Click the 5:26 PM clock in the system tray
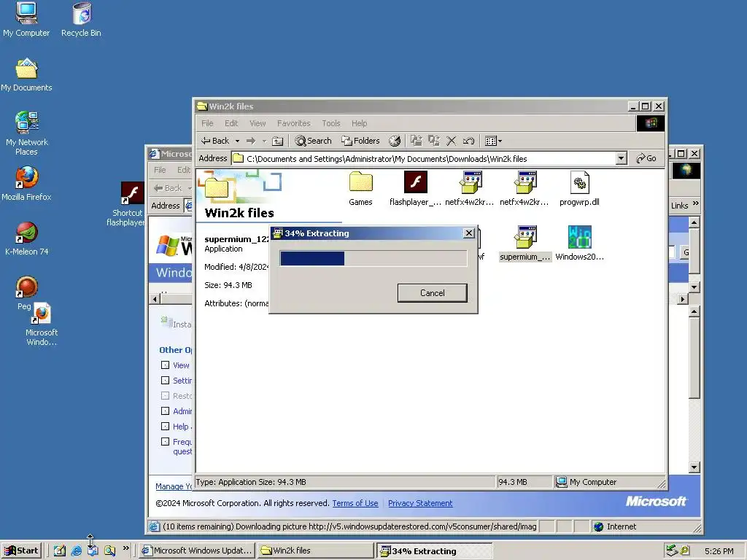The height and width of the screenshot is (560, 747). 719,551
